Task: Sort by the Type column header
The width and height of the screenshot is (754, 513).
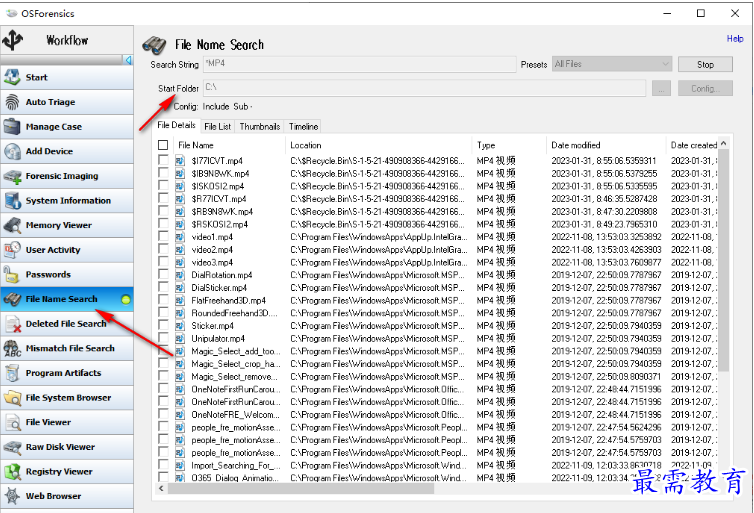Action: (509, 145)
